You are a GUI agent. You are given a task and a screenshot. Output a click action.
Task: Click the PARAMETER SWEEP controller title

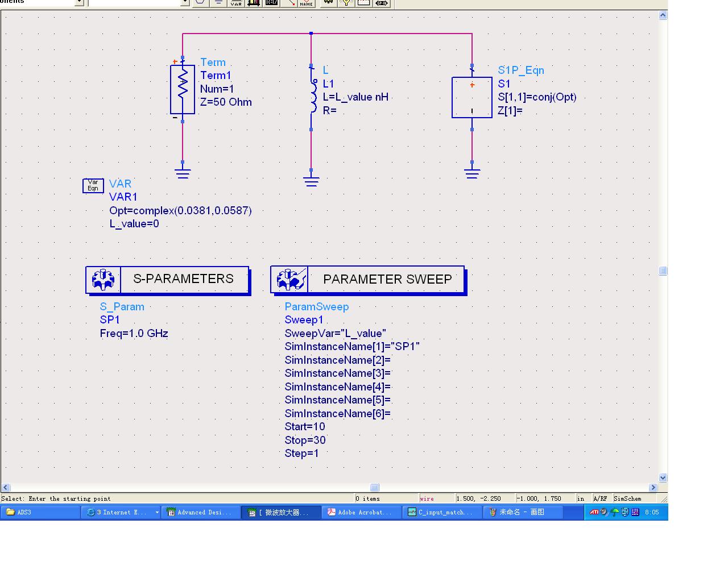click(387, 280)
